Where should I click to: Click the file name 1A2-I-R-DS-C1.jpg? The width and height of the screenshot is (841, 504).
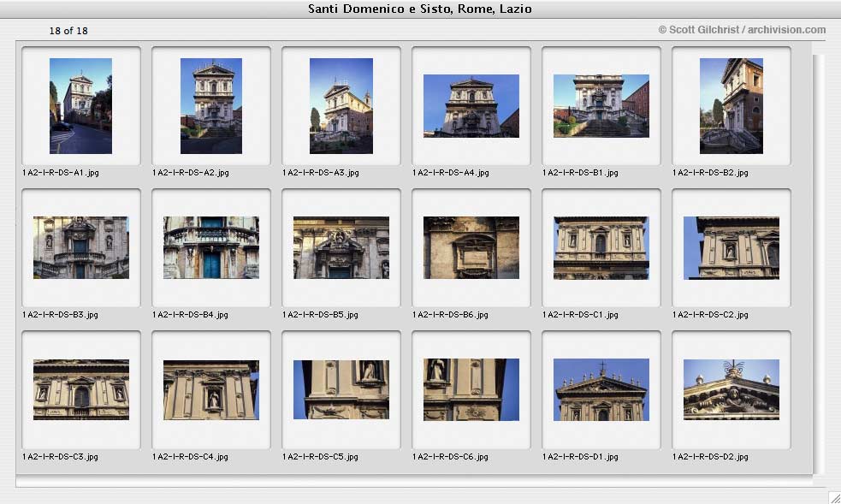pos(580,315)
